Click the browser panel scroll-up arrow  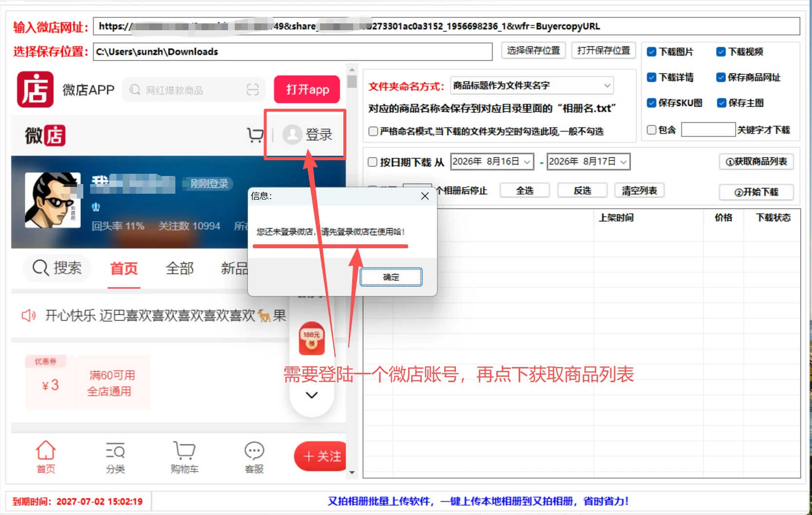(x=352, y=70)
